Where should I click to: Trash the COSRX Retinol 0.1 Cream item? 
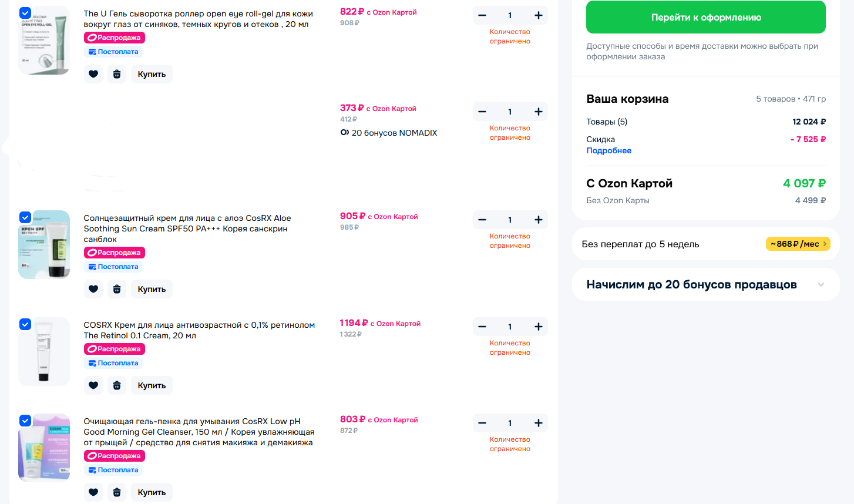click(117, 385)
